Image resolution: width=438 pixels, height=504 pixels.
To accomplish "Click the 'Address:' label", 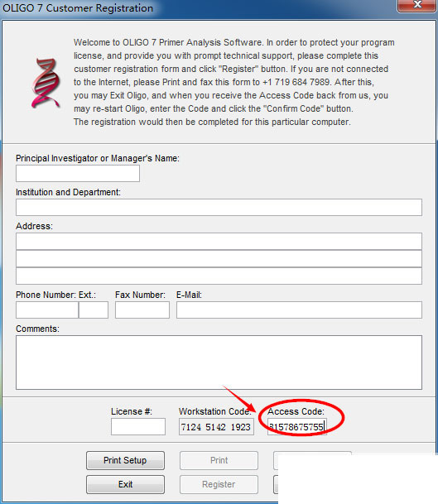I will click(x=34, y=226).
